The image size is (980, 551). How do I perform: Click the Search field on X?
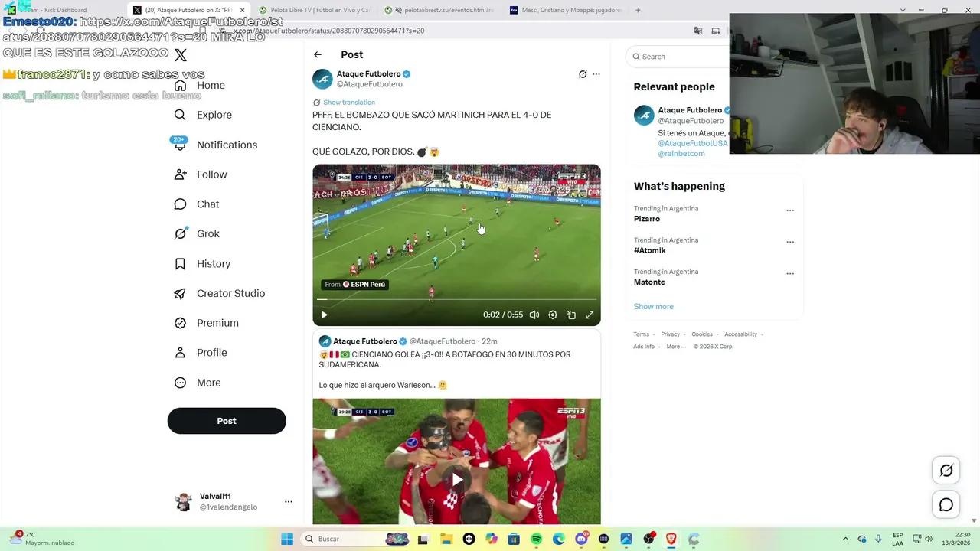[678, 57]
